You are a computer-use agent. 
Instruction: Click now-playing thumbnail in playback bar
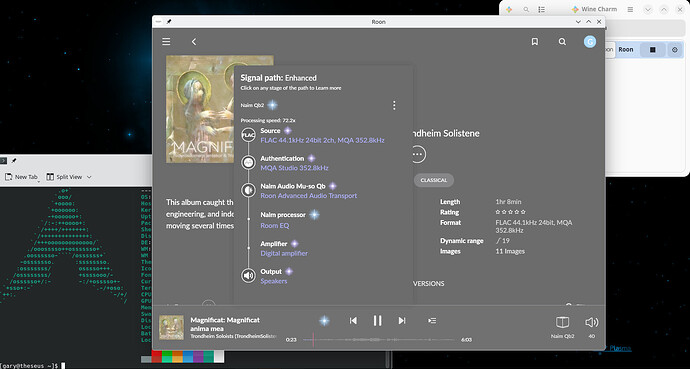(x=171, y=327)
